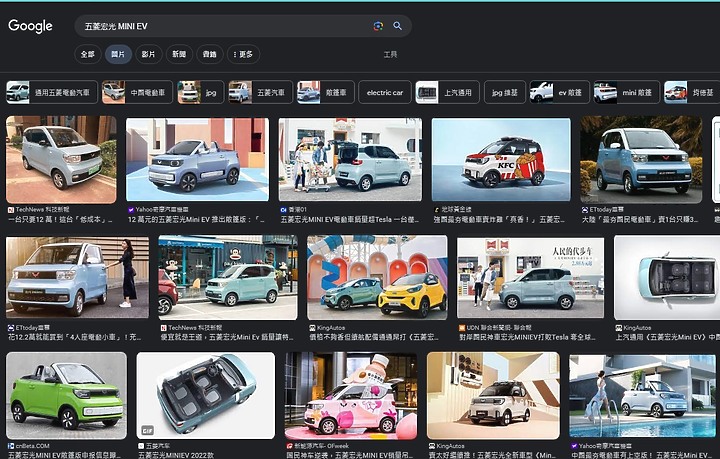The height and width of the screenshot is (459, 720).
Task: Open the 人民的代步车 advertisement image
Action: 530,278
